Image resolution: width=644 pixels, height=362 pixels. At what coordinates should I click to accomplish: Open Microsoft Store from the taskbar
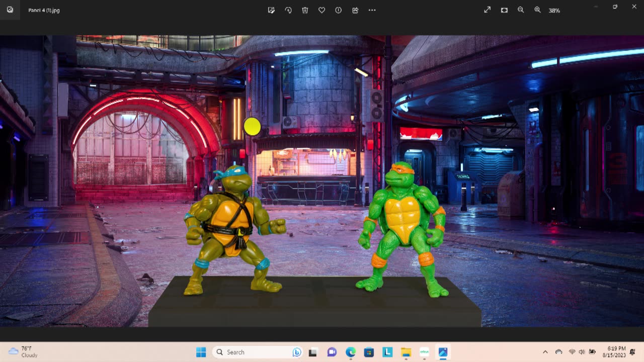[369, 352]
